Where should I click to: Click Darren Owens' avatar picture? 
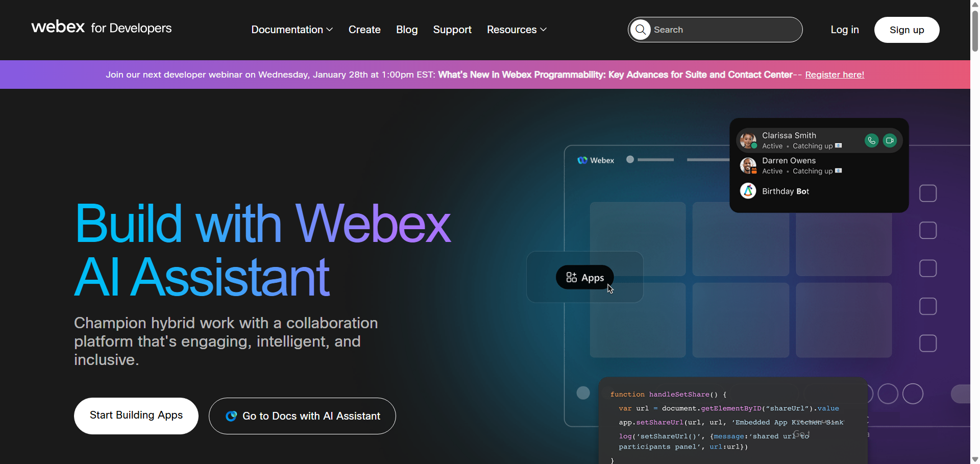748,165
